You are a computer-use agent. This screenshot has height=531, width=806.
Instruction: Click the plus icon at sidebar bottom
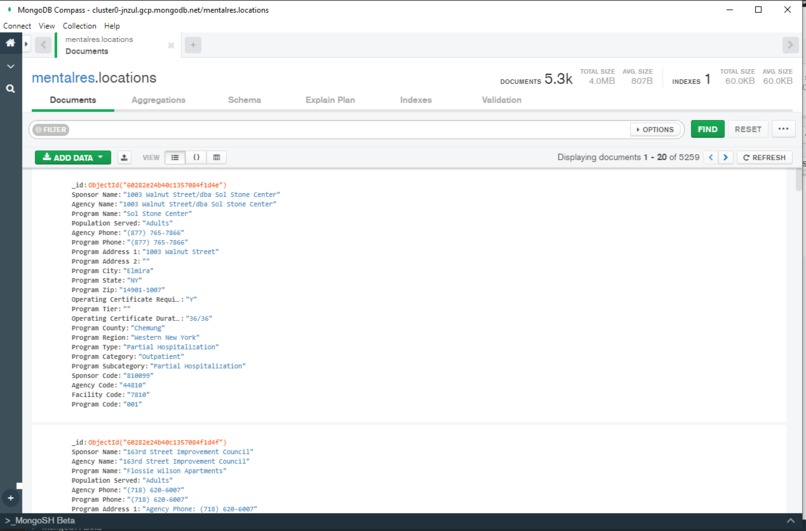tap(10, 498)
